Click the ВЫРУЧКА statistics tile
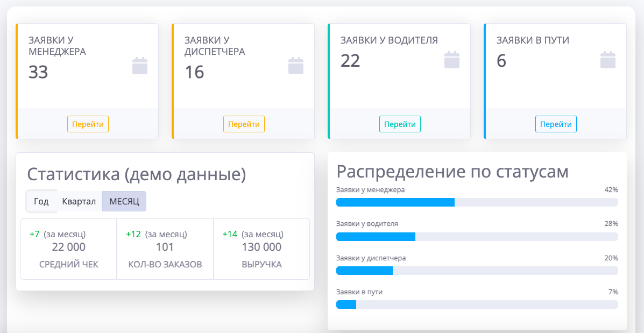The height and width of the screenshot is (333, 644). pyautogui.click(x=261, y=249)
